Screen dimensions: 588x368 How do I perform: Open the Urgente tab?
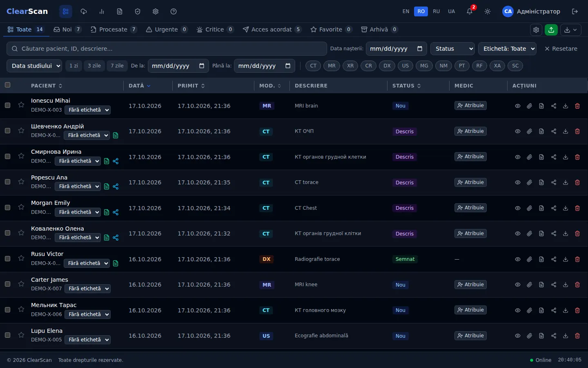[x=167, y=29]
